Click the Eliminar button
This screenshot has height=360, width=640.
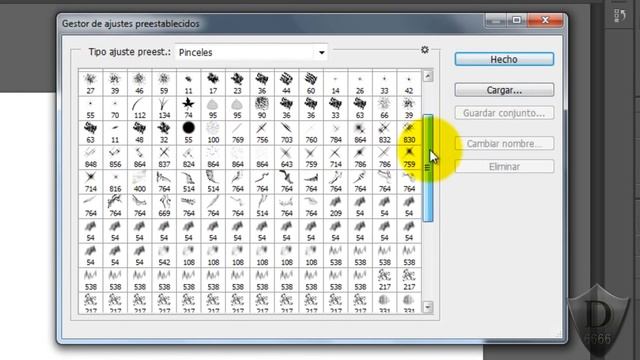pyautogui.click(x=504, y=167)
